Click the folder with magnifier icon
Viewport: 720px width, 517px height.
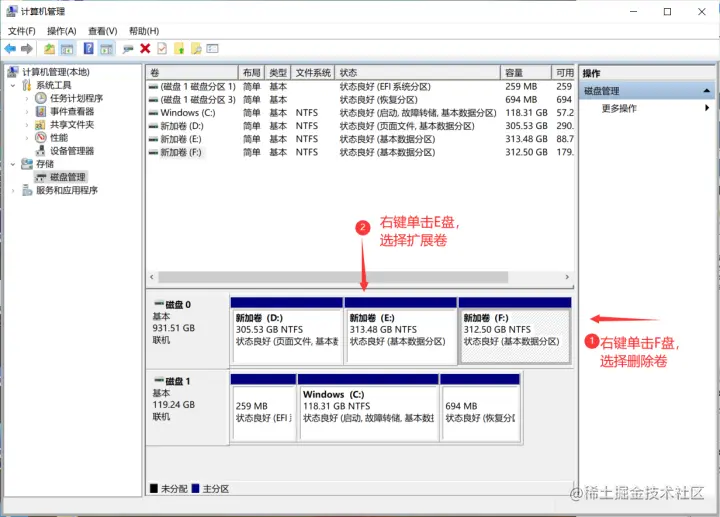(x=196, y=48)
